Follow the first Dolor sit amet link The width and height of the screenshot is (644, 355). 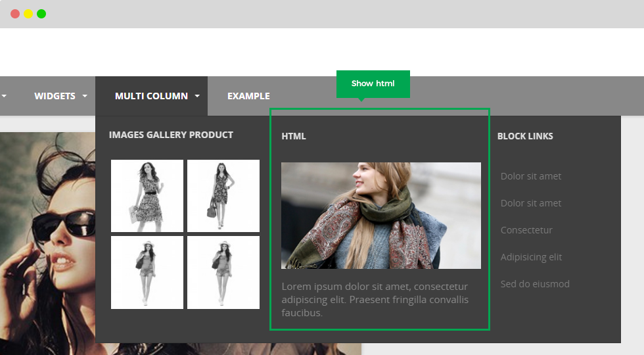click(x=531, y=176)
